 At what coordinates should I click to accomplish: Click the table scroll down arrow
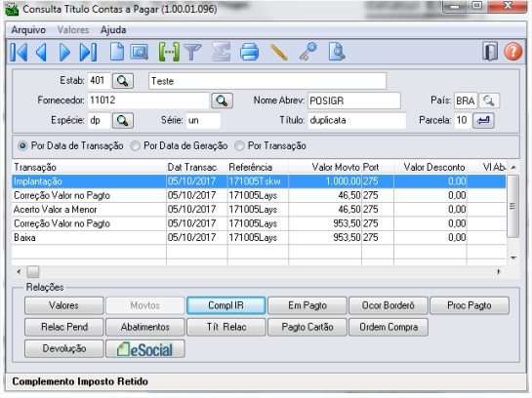coord(513,258)
